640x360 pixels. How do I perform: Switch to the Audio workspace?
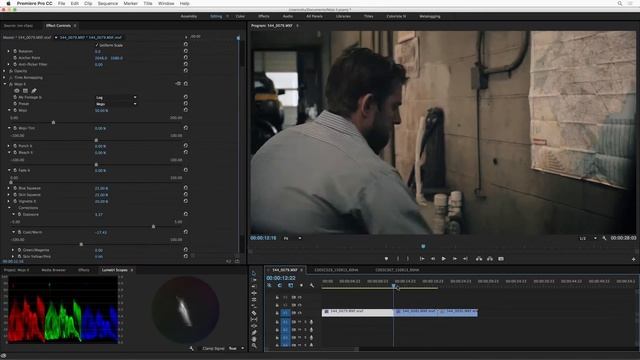(288, 16)
